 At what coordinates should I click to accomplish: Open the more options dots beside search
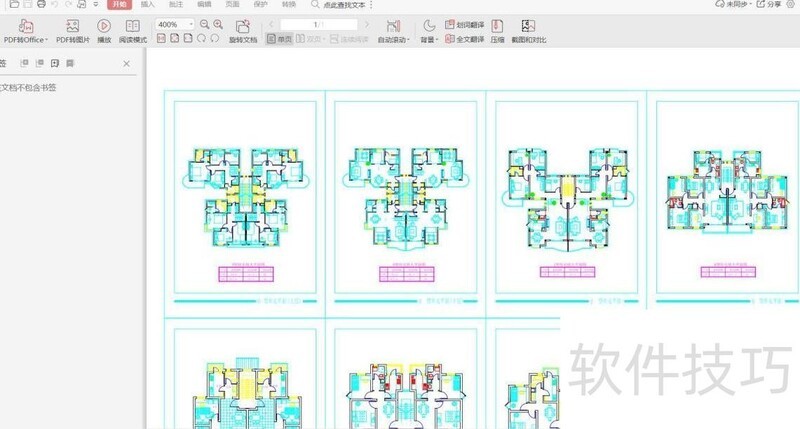(371, 5)
